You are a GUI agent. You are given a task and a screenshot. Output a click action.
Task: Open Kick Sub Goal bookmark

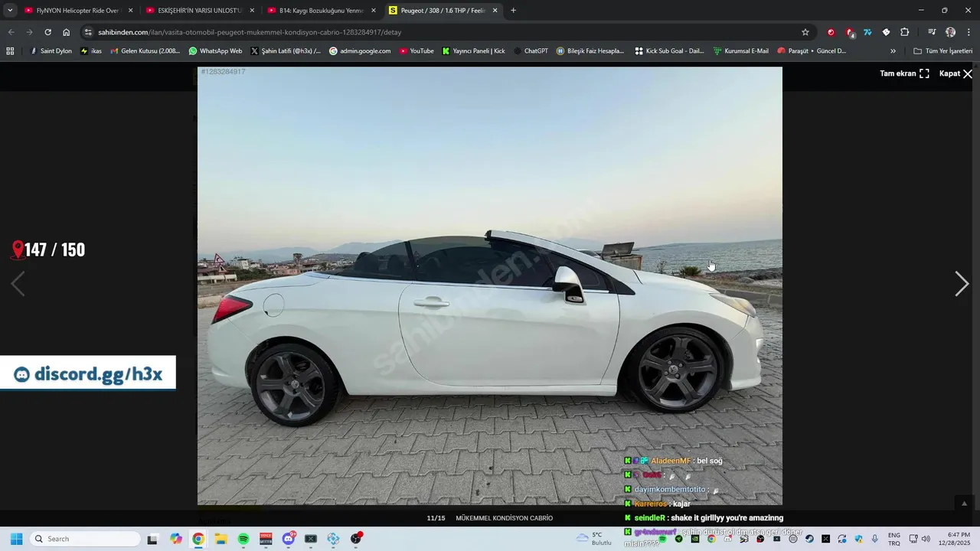click(x=669, y=51)
